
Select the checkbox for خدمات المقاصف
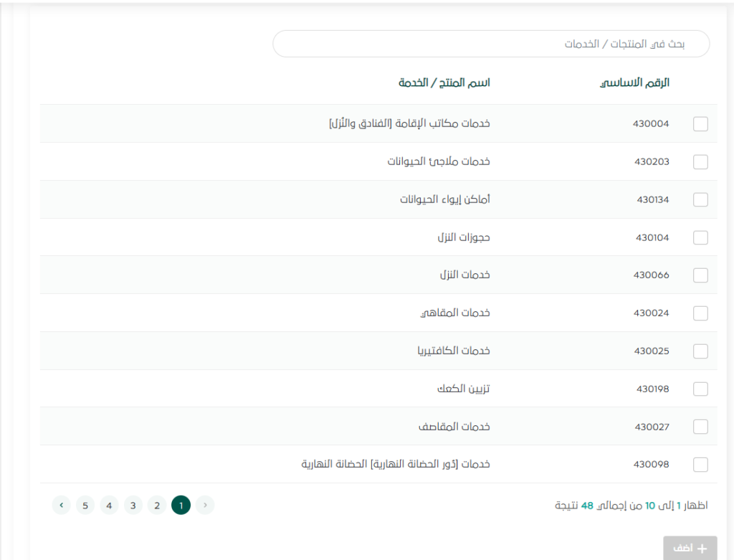tap(700, 427)
